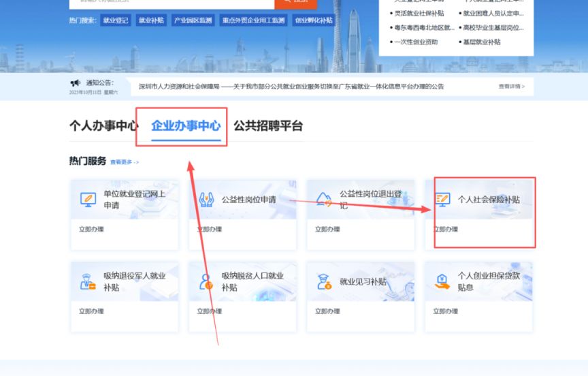Click the 通知公告 speaker icon

pyautogui.click(x=75, y=82)
